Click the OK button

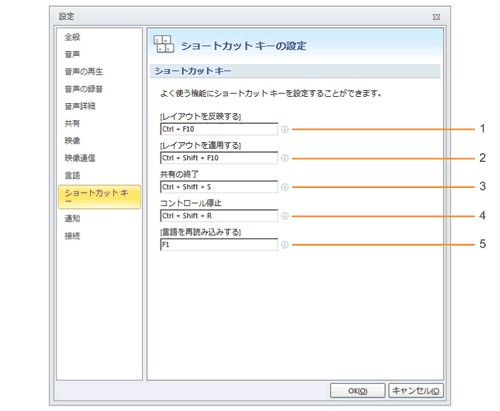pyautogui.click(x=358, y=391)
